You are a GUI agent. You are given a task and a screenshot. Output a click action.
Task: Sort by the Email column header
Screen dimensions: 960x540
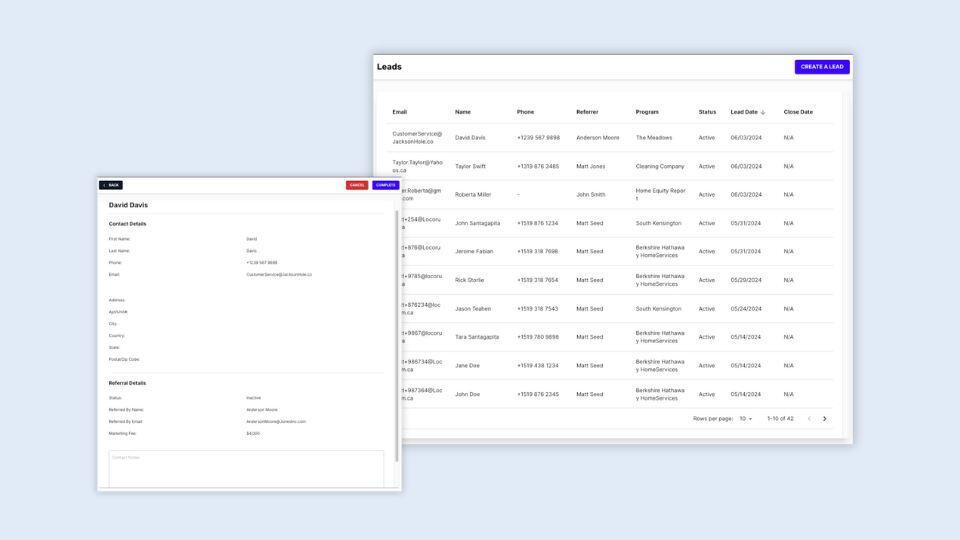400,112
